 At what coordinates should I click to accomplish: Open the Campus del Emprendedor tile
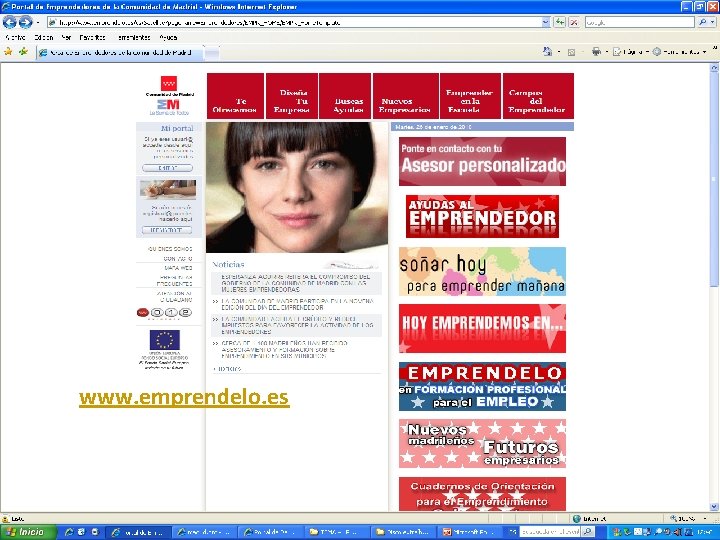[538, 96]
